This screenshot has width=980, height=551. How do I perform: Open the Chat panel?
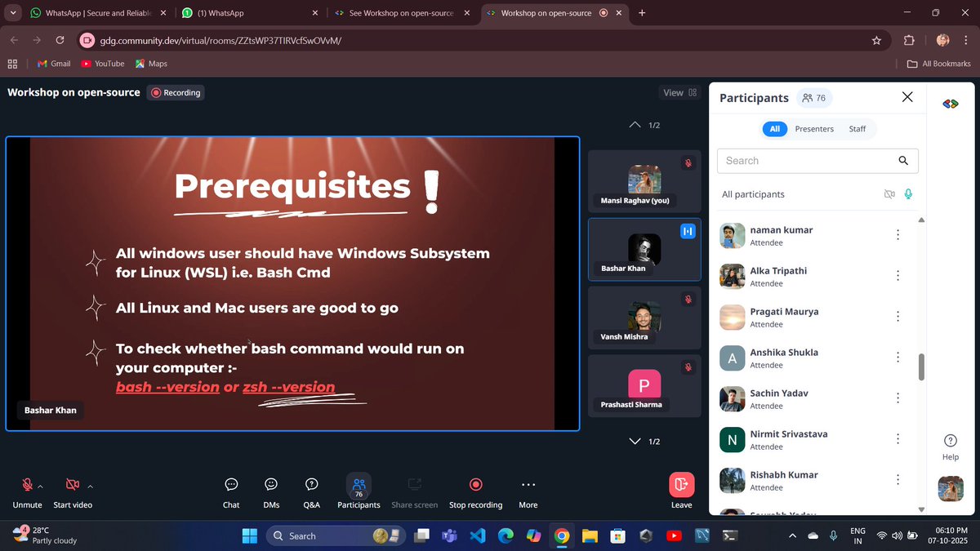click(x=231, y=492)
